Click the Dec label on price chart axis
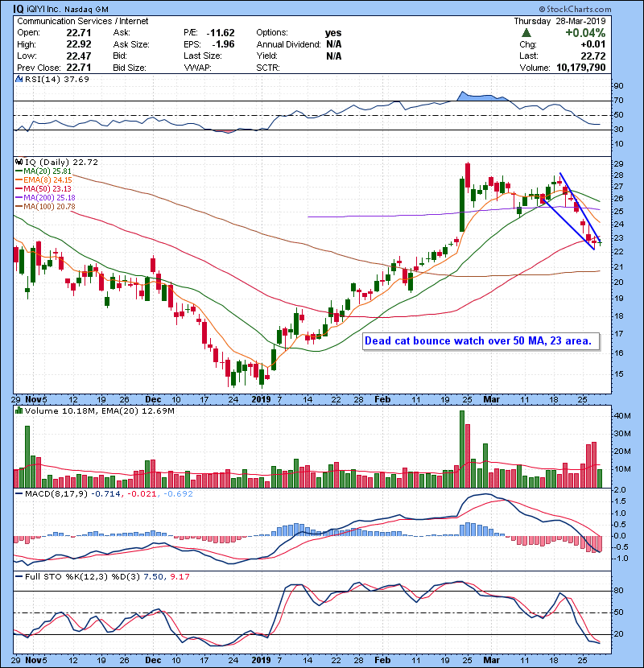The width and height of the screenshot is (644, 668). (x=153, y=399)
